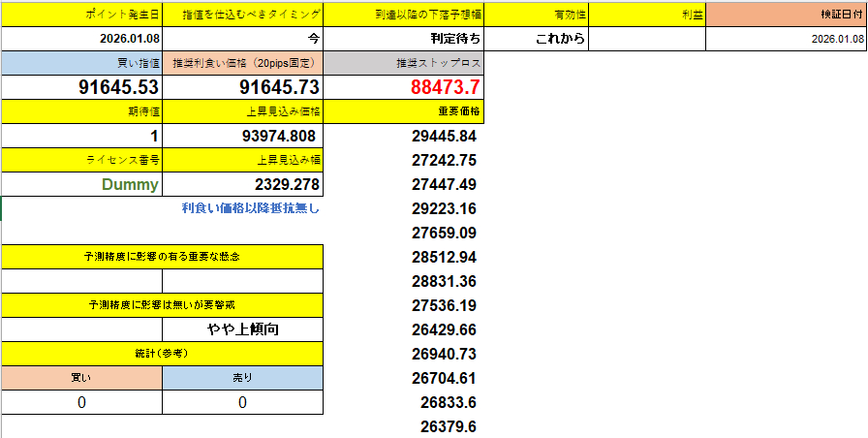868x438 pixels.
Task: Click the 到達以降の下落予想幅 header cell
Action: (x=404, y=15)
